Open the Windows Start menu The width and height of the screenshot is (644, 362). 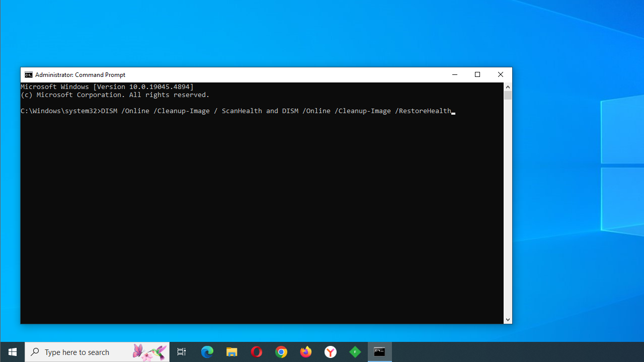tap(13, 352)
